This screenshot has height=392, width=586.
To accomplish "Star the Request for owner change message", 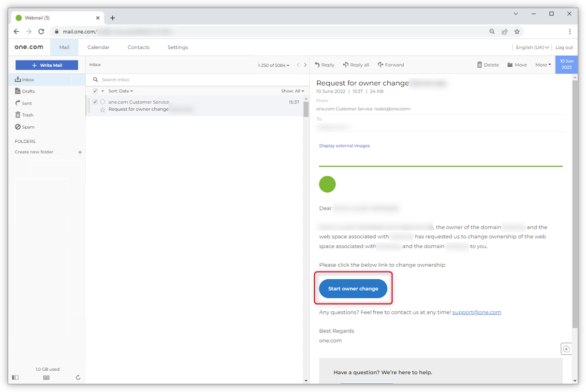I will [102, 110].
